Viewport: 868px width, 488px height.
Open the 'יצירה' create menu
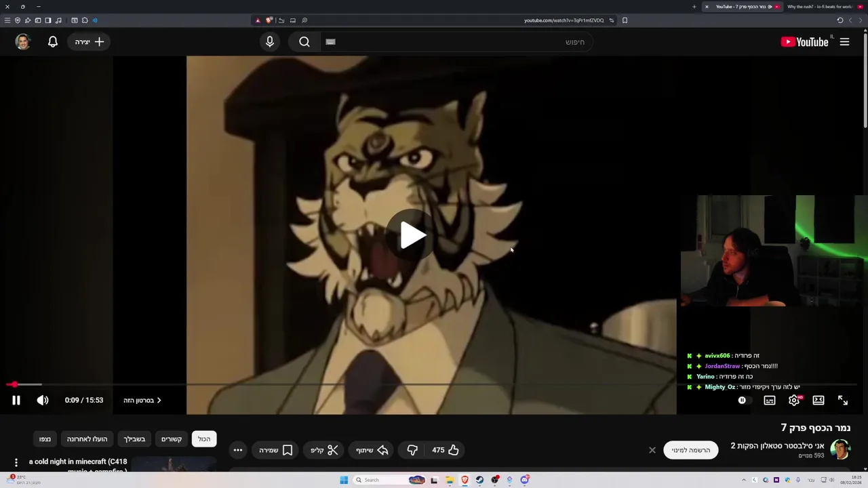tap(90, 42)
